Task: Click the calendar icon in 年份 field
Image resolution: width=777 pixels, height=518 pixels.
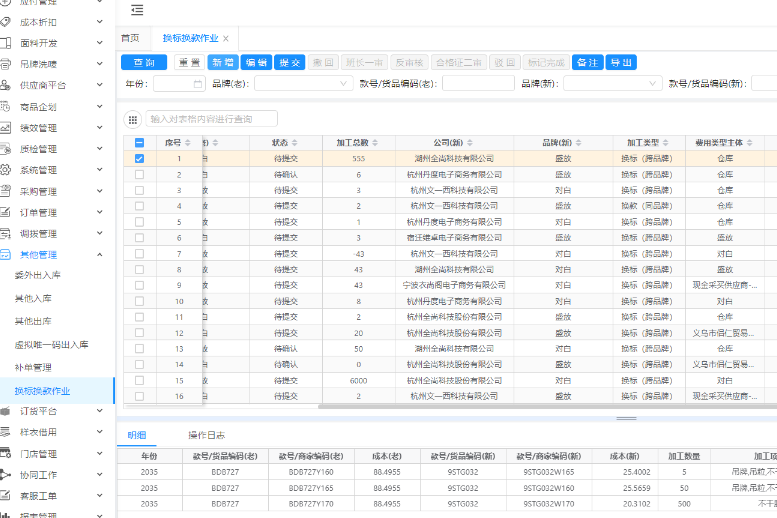Action: 198,84
